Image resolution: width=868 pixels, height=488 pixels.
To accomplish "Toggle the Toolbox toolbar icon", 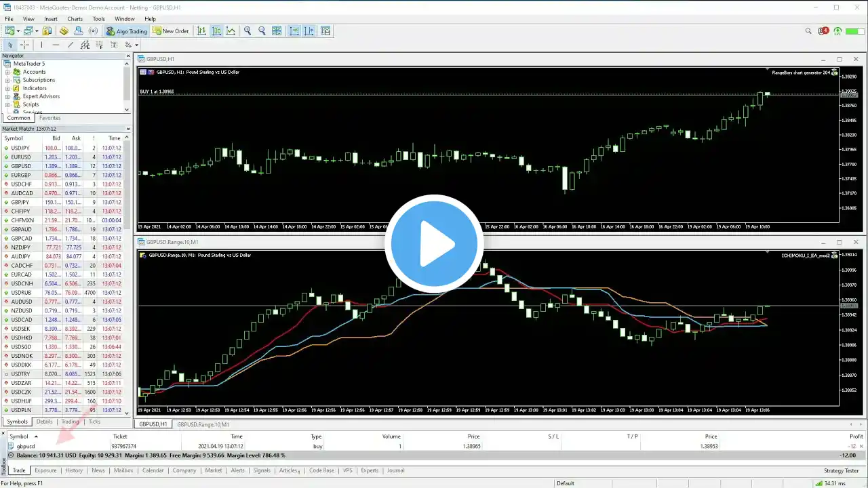I will 79,31.
